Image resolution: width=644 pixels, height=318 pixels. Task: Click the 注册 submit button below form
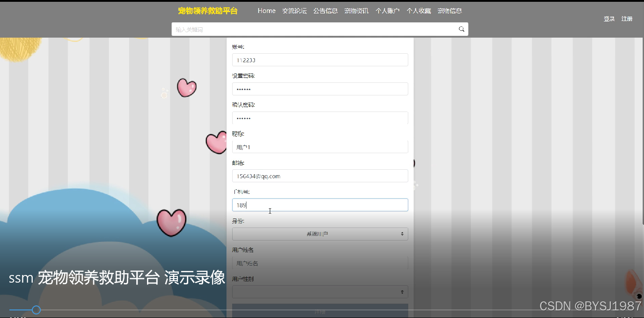[320, 311]
